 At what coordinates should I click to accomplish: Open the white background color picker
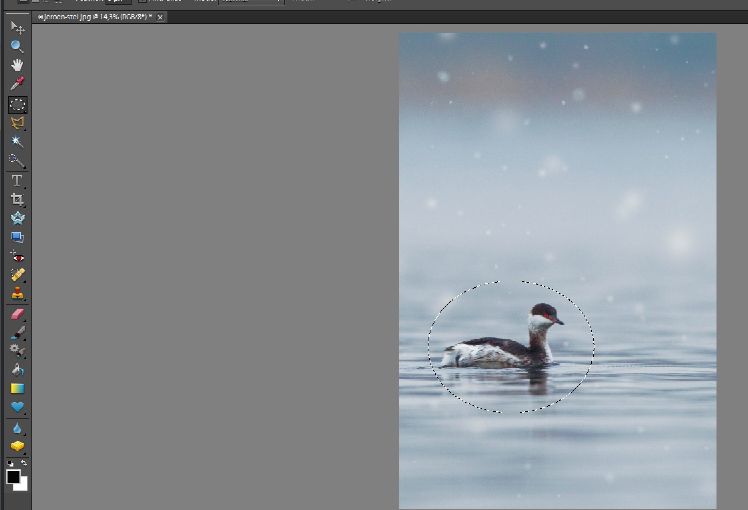tap(22, 486)
